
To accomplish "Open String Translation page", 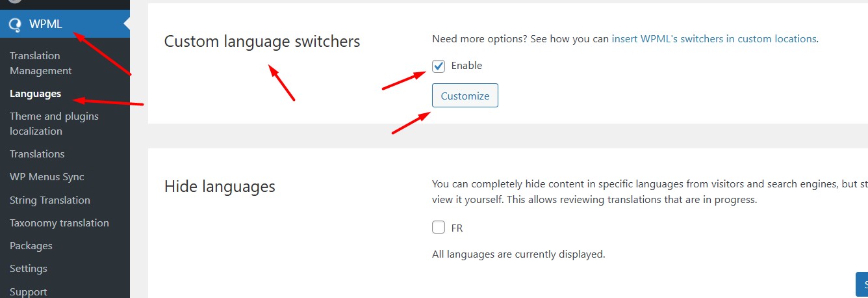I will click(50, 200).
